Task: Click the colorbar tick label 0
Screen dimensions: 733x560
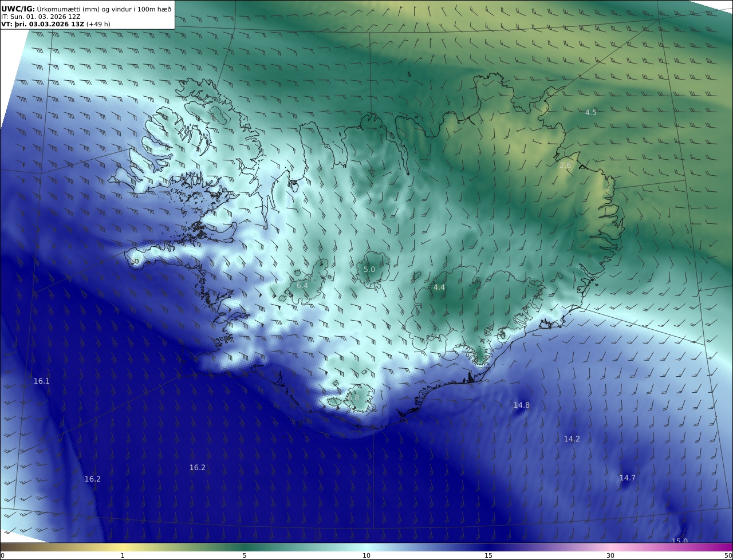Action: pos(2,556)
